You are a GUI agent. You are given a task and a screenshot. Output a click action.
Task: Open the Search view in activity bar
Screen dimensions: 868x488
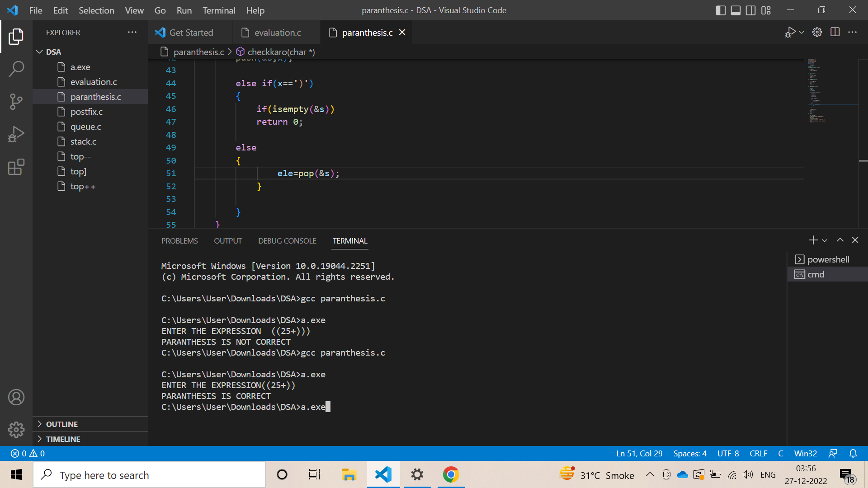coord(16,69)
